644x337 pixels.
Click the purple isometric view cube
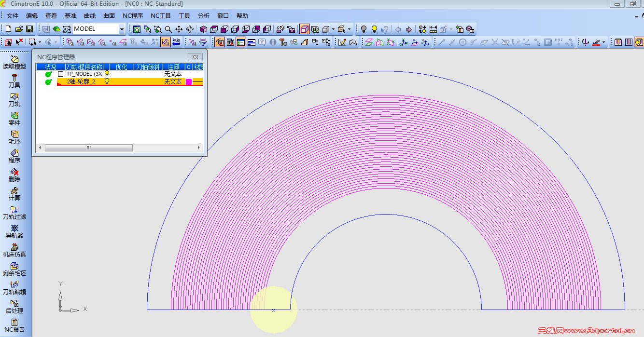(x=203, y=29)
